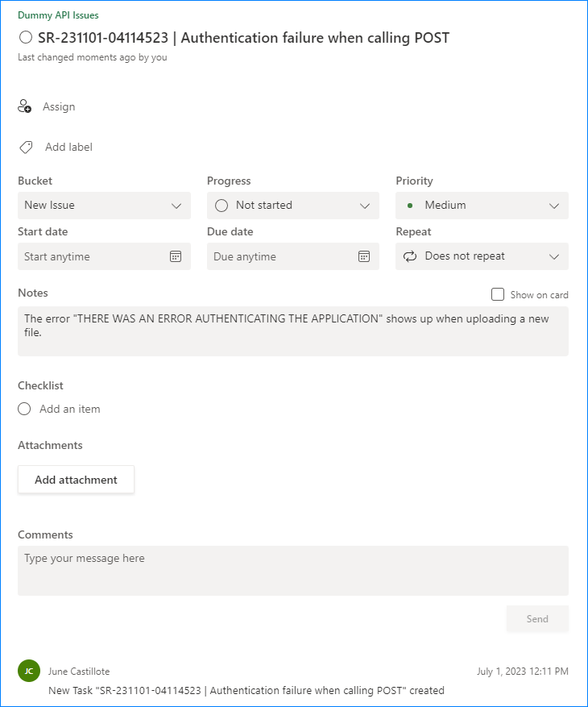Mark the task complete via title circle

tap(26, 37)
